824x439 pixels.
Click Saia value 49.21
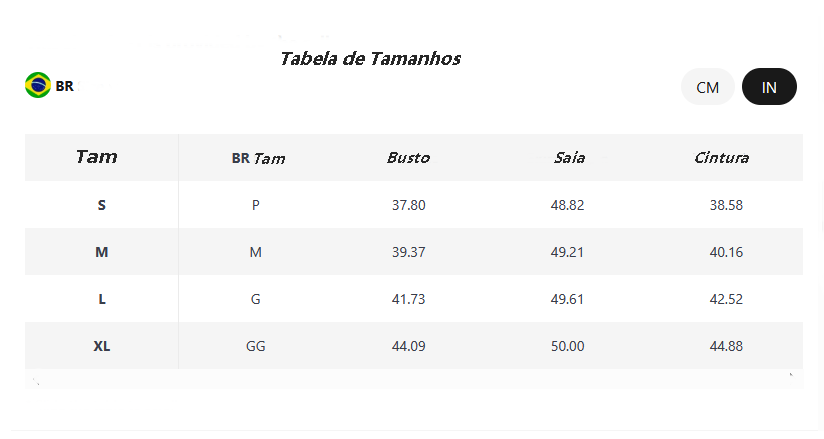[x=567, y=252]
